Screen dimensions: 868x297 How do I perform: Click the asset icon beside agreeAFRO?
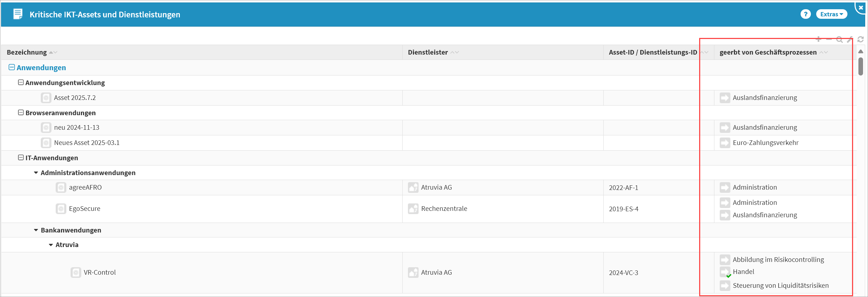61,187
